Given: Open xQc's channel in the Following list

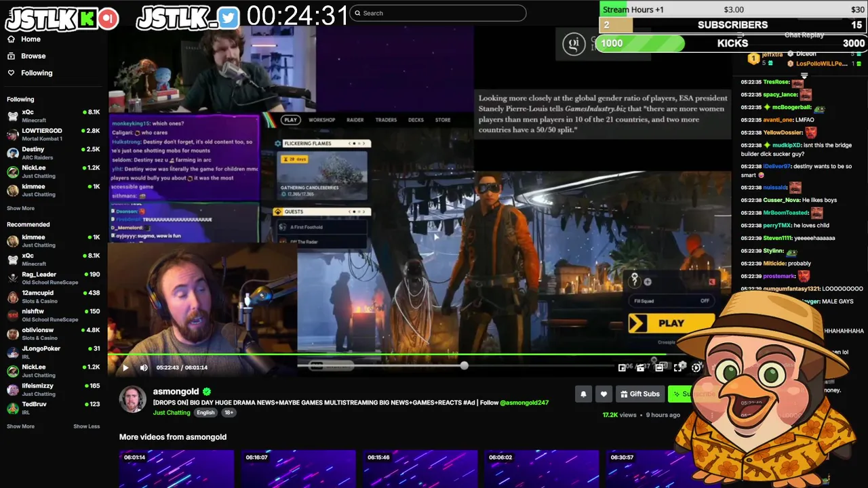Looking at the screenshot, I should click(x=54, y=116).
